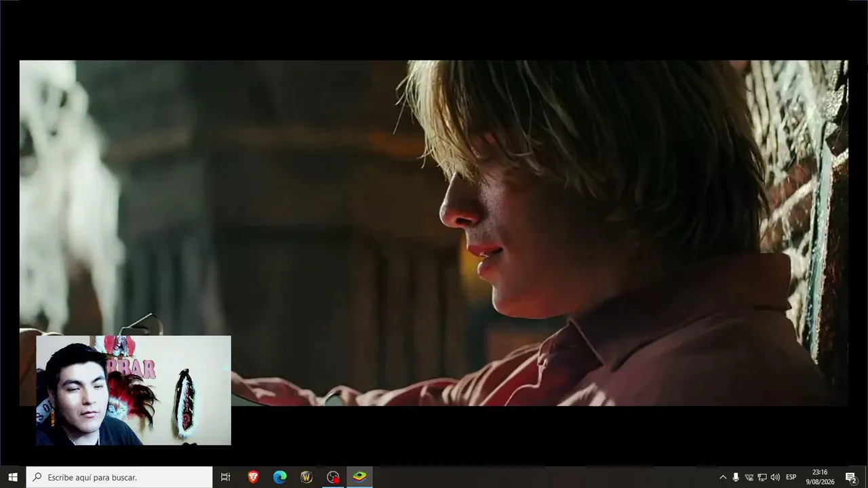
Task: Open the Windows Start menu
Action: click(13, 477)
